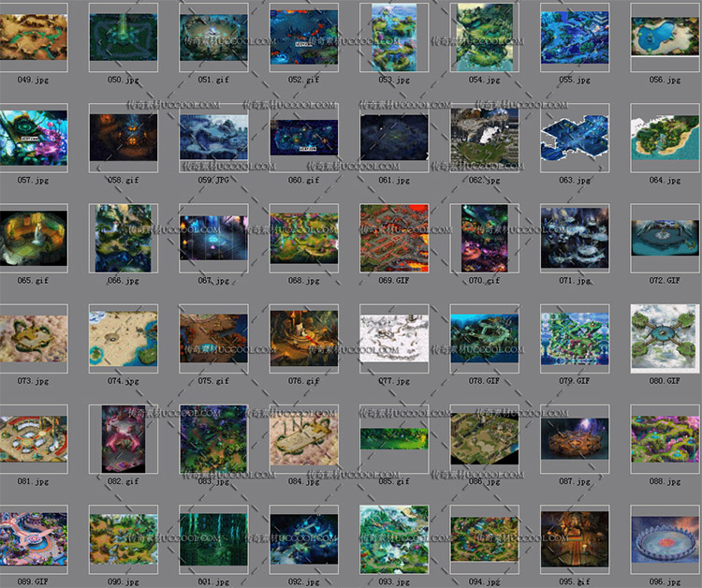Select the 070.gif thumbnail
702x588 pixels.
(485, 238)
